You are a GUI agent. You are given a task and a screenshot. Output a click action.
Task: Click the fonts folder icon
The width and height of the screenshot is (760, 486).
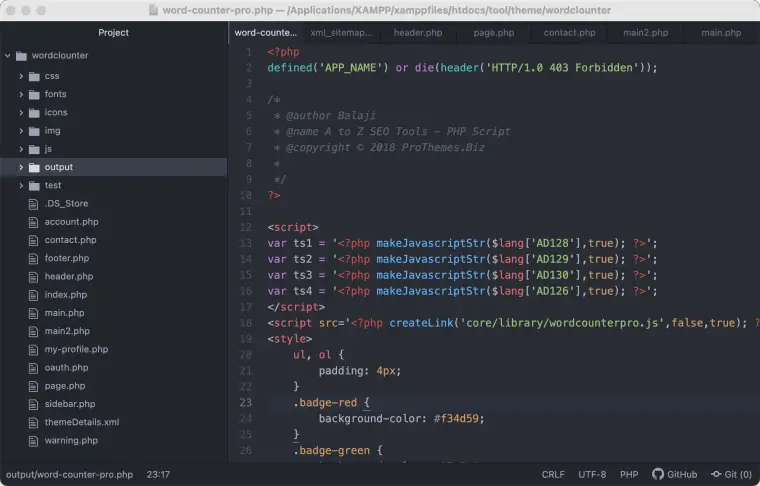(x=34, y=94)
